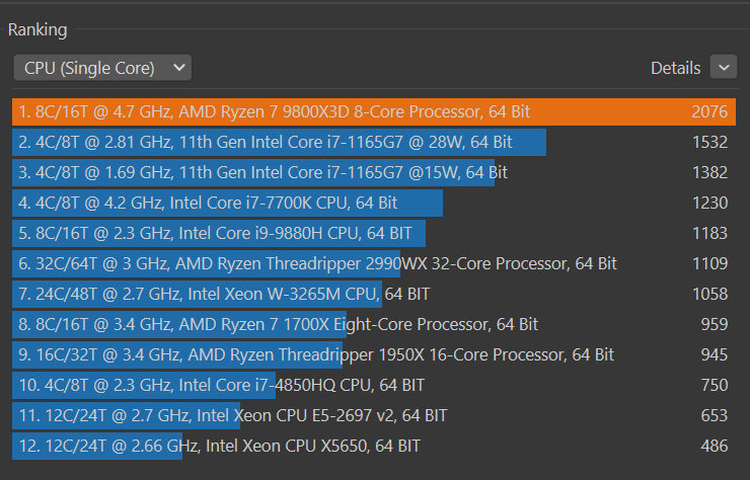This screenshot has width=750, height=480.
Task: Click the score value 1230
Action: coord(710,203)
